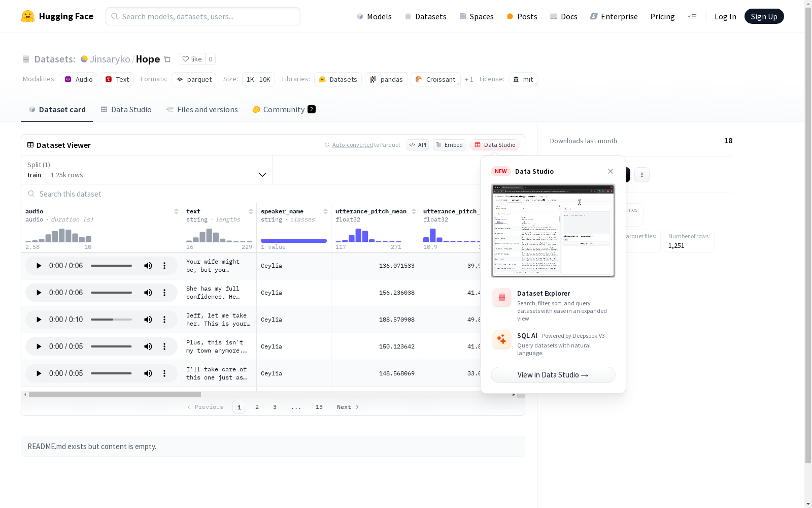Mute the audio in the 136.071533 row

point(148,266)
